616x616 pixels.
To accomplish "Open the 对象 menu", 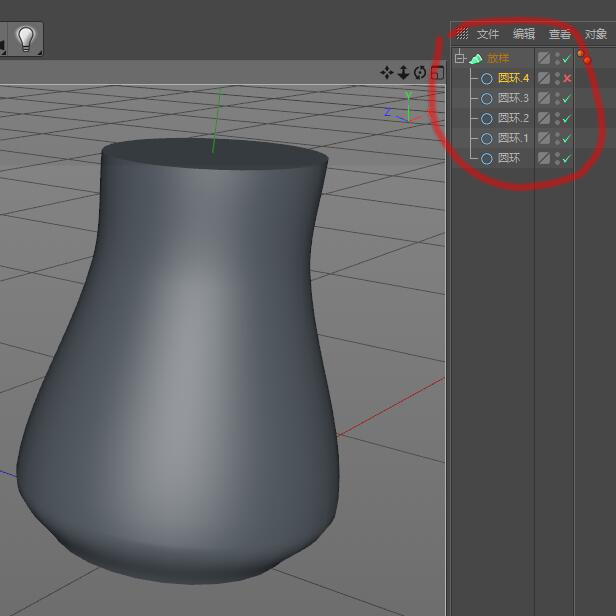I will (596, 34).
